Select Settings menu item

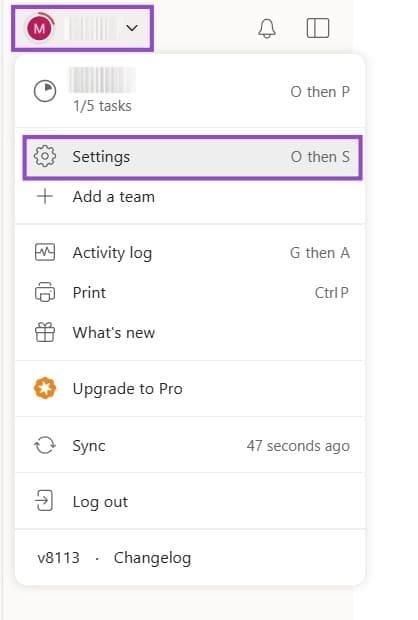pyautogui.click(x=193, y=158)
